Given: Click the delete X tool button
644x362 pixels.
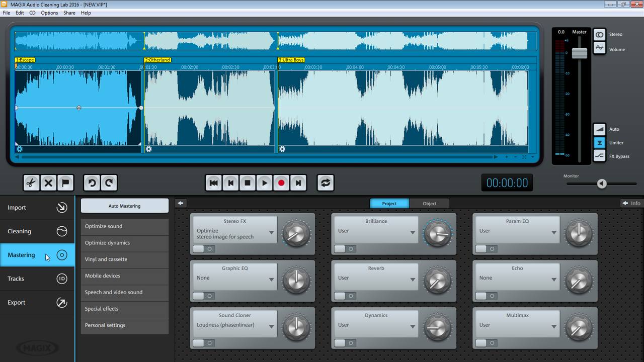Looking at the screenshot, I should click(x=48, y=183).
